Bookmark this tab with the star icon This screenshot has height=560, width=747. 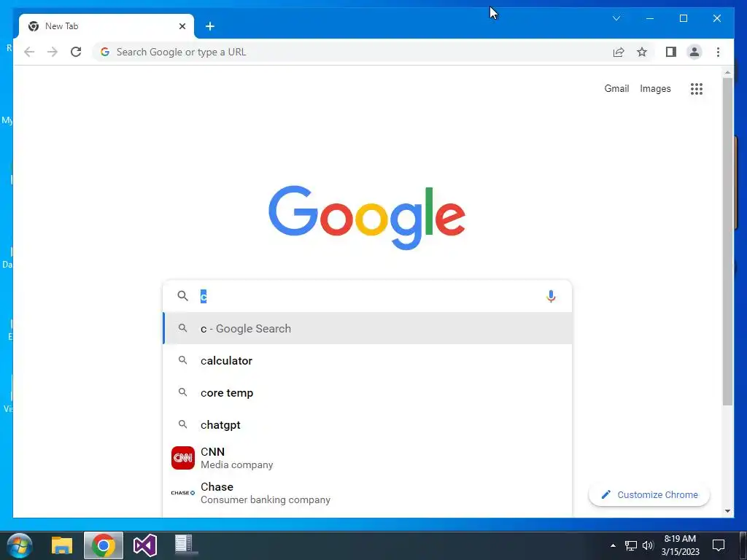pos(642,52)
